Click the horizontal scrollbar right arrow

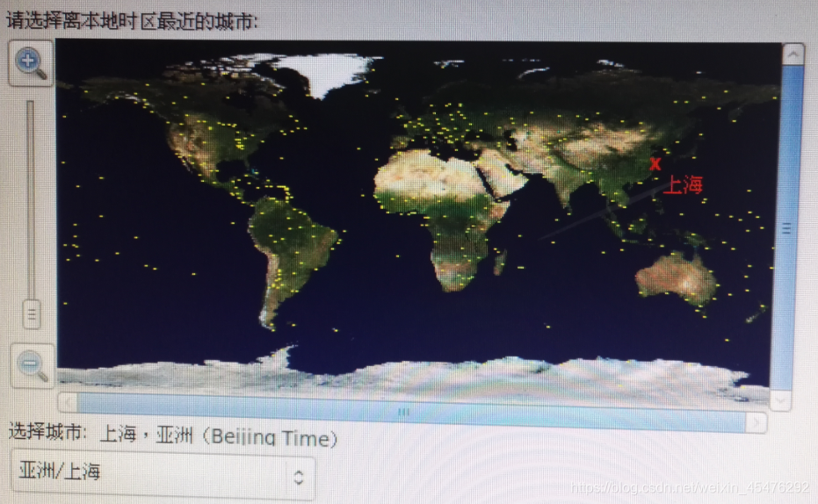[x=756, y=422]
